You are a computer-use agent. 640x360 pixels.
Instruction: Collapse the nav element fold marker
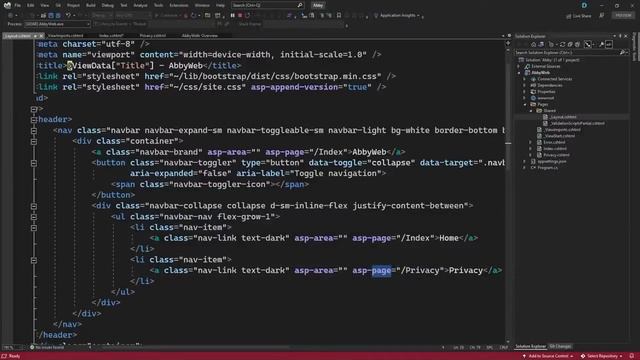click(34, 131)
